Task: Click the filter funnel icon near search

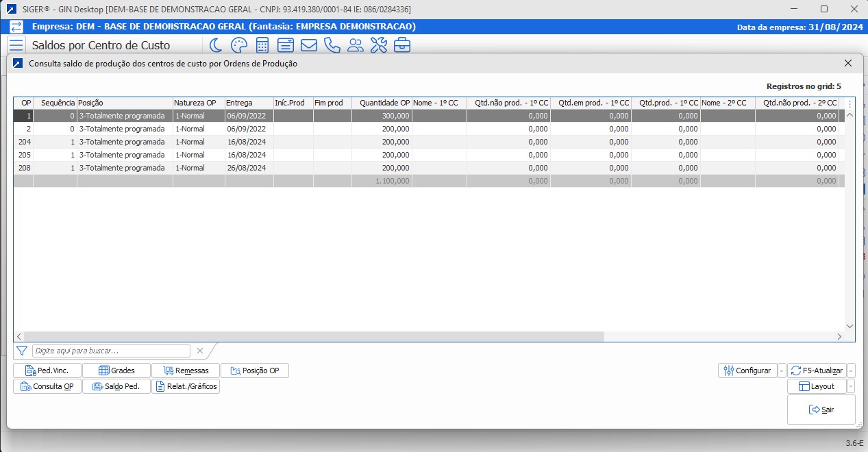Action: [21, 350]
